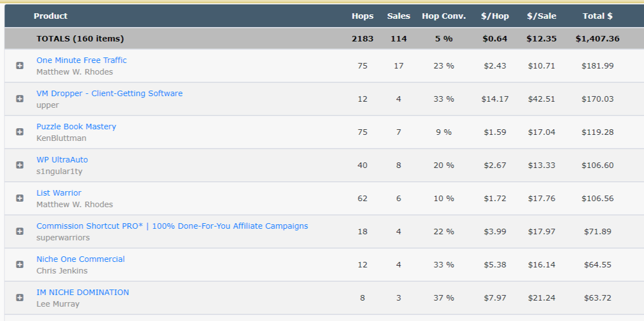Select vendor name superwarriors
The height and width of the screenshot is (321, 644).
point(63,238)
